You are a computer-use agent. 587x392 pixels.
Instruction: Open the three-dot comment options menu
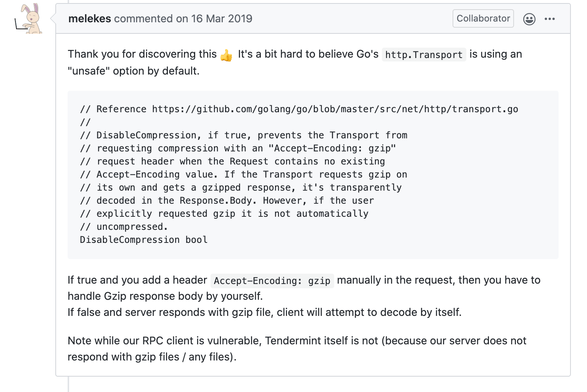click(550, 19)
